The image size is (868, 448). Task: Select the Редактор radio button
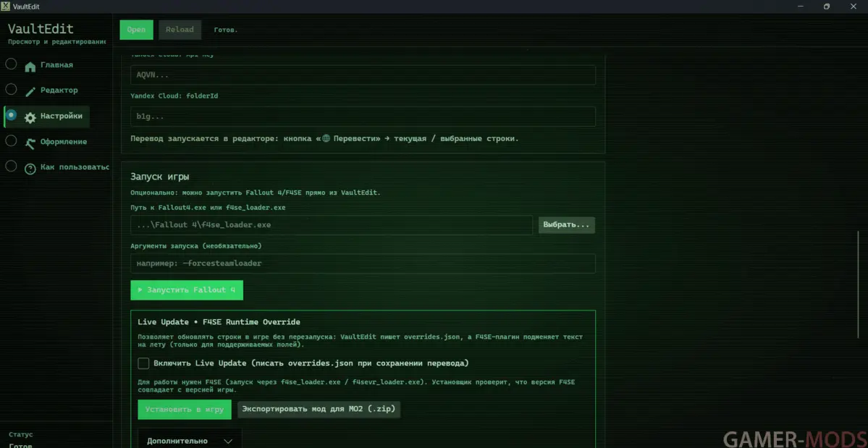[11, 89]
